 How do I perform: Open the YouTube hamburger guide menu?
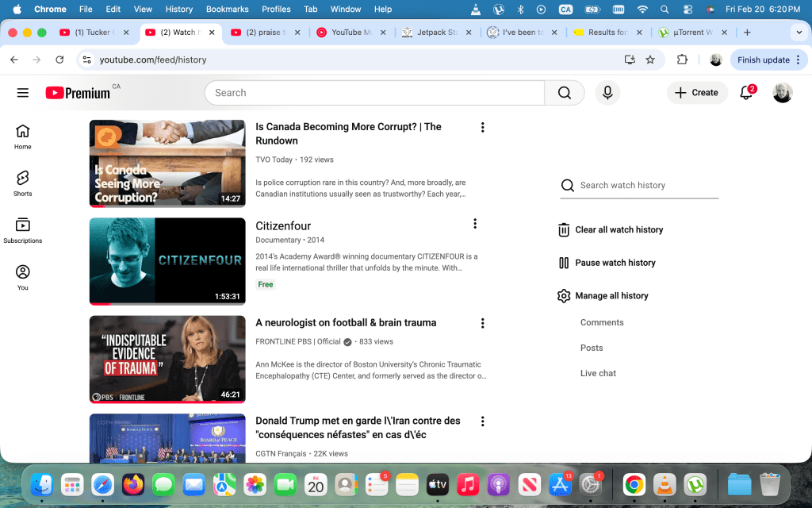click(x=23, y=93)
